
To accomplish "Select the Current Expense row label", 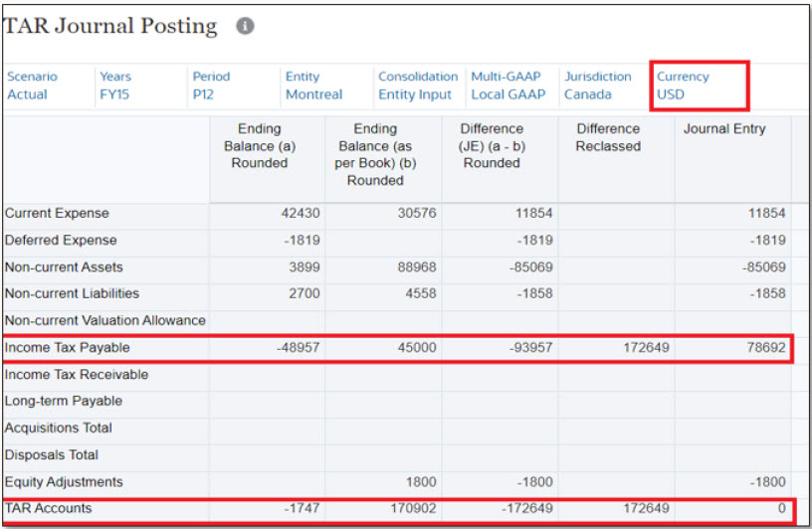I will point(57,213).
